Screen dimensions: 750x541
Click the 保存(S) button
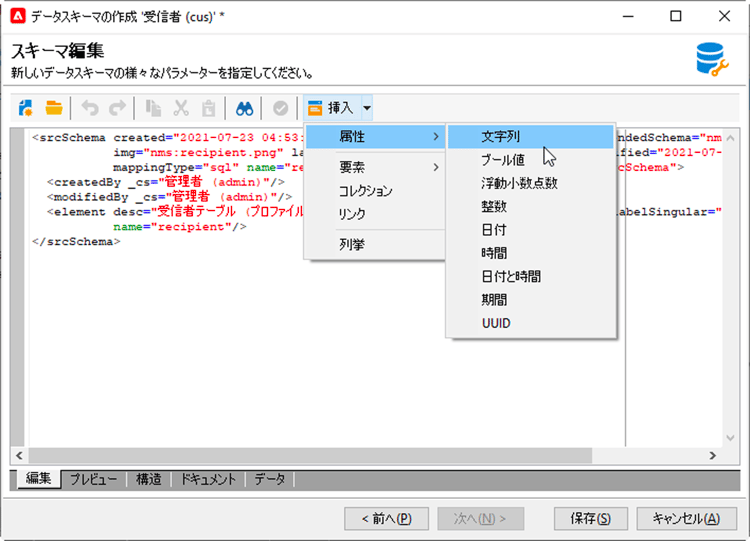pyautogui.click(x=591, y=519)
